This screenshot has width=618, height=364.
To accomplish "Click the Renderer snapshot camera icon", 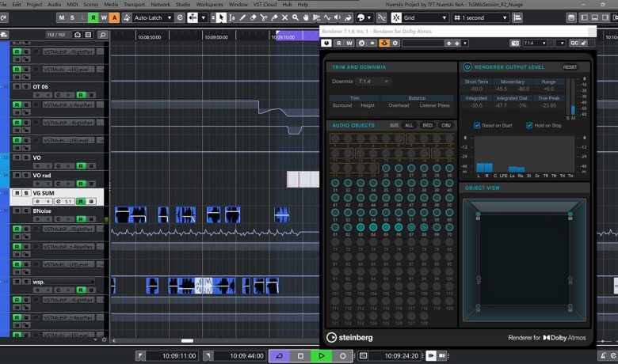I will pyautogui.click(x=515, y=43).
